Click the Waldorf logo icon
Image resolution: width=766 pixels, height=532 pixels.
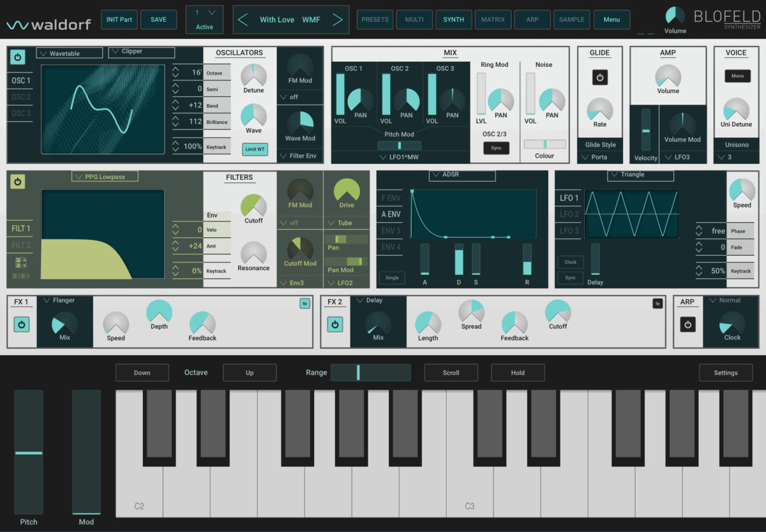pyautogui.click(x=19, y=24)
